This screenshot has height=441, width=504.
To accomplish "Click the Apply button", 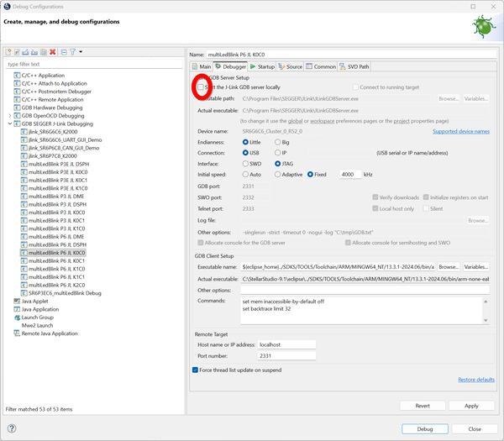I will (x=471, y=406).
